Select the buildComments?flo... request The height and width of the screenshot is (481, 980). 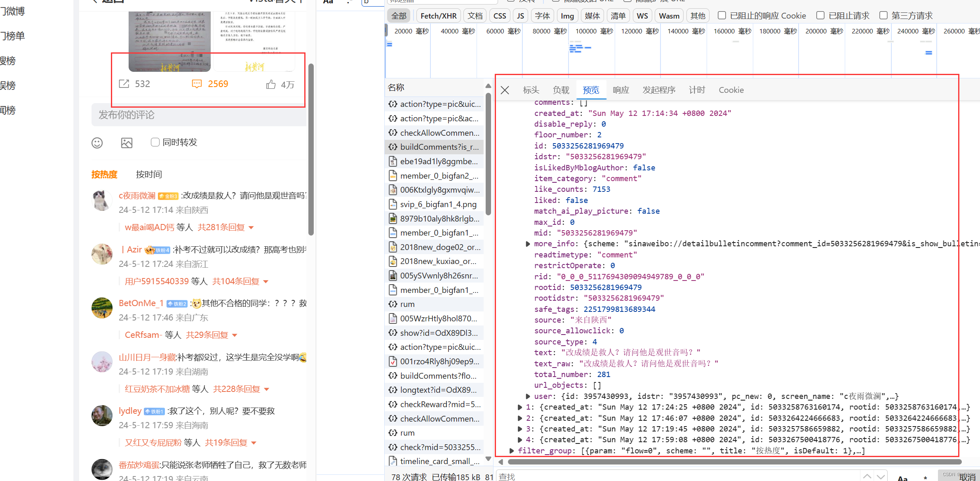pos(434,376)
